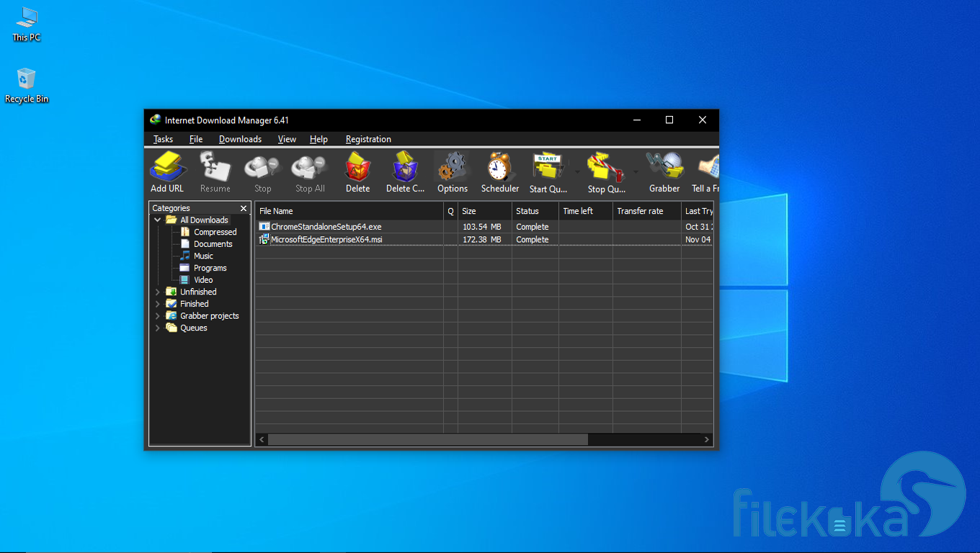Screen dimensions: 980x553
Task: Open the View menu
Action: point(287,139)
